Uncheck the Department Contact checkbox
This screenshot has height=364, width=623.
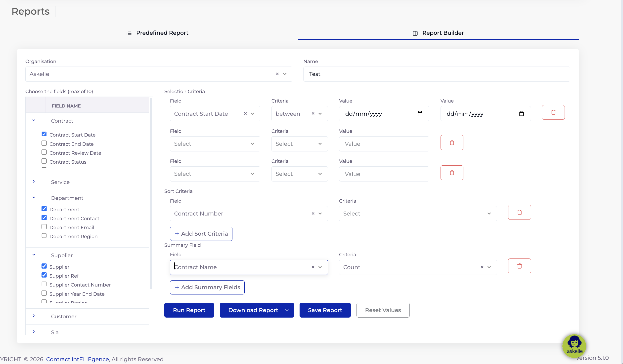[44, 218]
